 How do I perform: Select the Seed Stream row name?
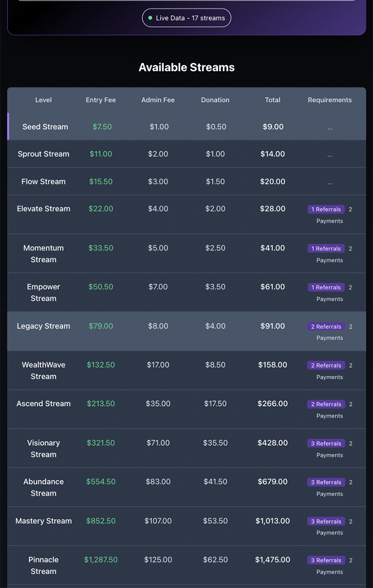(45, 126)
